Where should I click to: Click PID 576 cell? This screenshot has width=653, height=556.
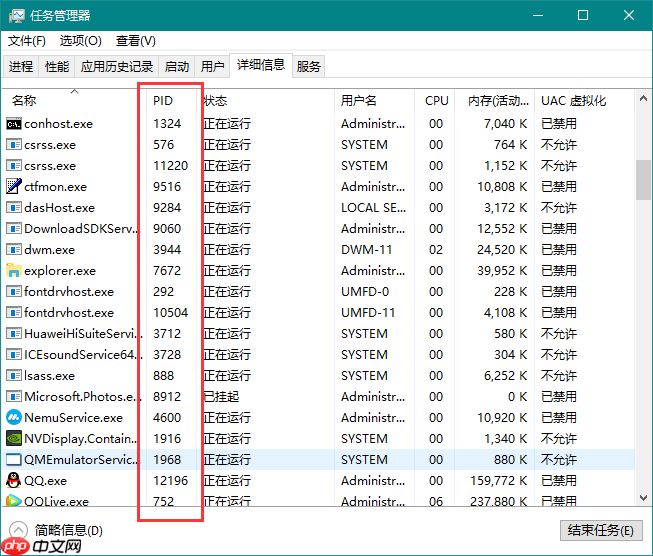pos(163,145)
